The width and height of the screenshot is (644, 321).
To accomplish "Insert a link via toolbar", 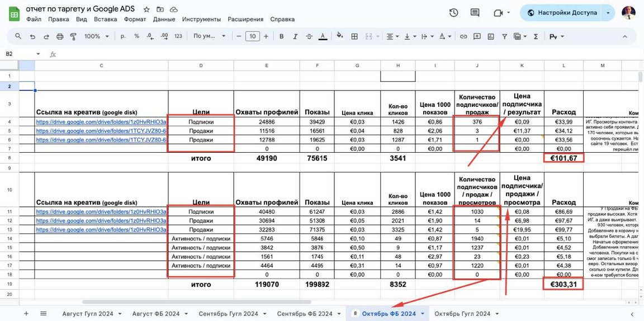I will 463,36.
